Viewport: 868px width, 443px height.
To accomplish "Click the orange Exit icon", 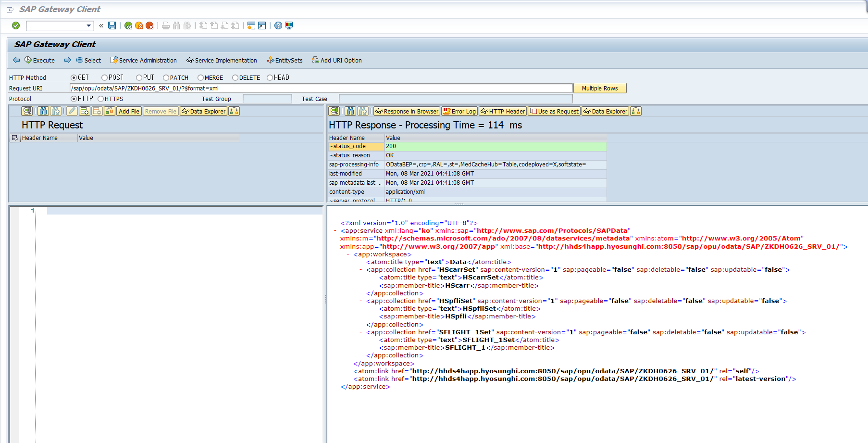I will pyautogui.click(x=139, y=25).
